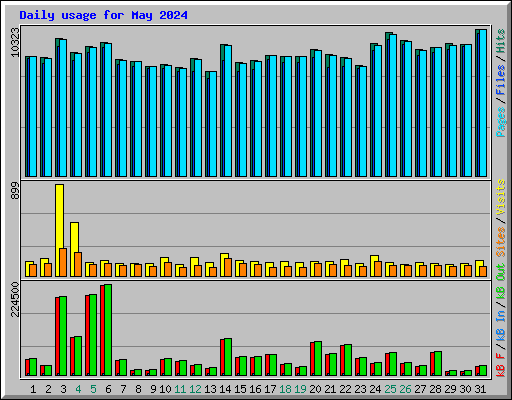Click the orange sites bar for day 14
512x400 pixels.
(x=228, y=267)
